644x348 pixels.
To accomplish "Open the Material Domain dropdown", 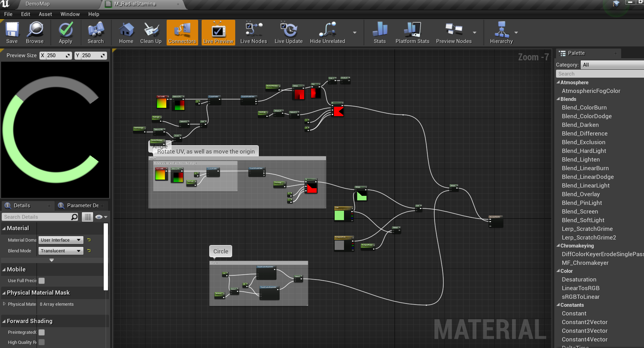I will (x=61, y=240).
